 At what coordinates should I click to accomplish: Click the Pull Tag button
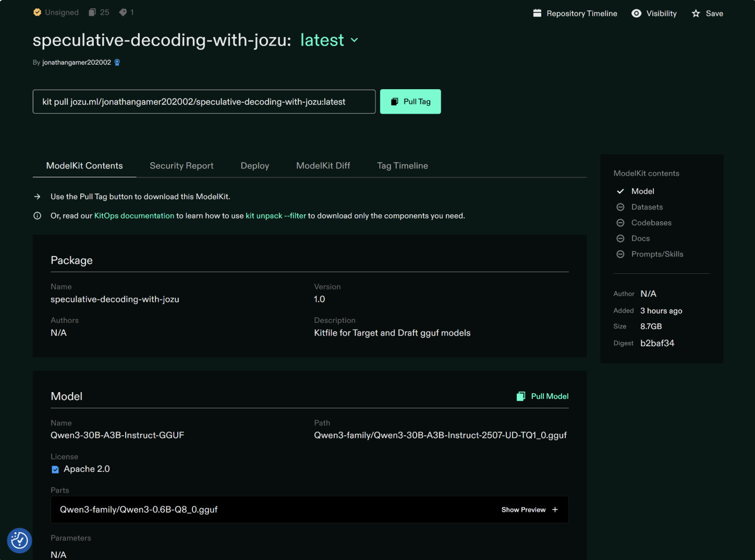tap(410, 102)
